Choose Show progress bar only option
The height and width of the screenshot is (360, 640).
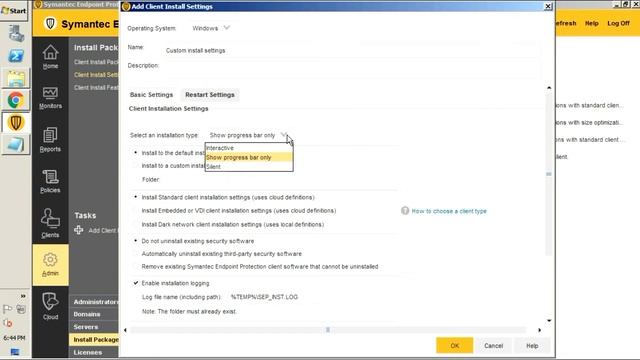[249, 157]
